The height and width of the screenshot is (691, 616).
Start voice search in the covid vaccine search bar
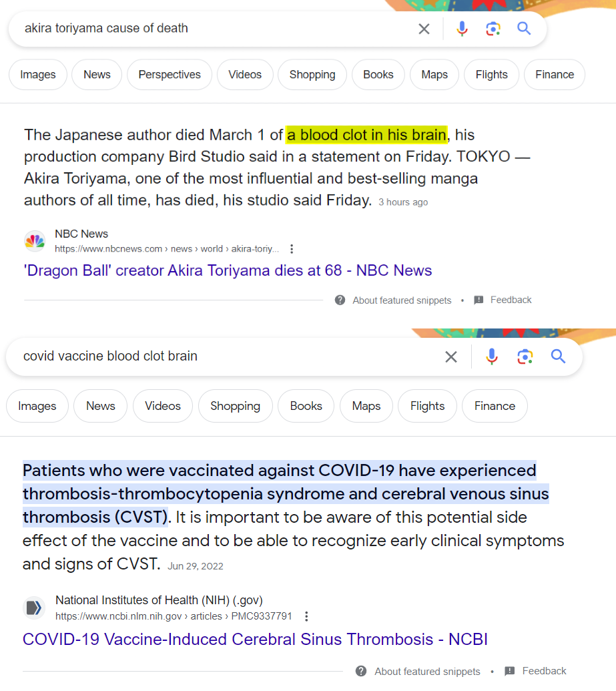492,357
